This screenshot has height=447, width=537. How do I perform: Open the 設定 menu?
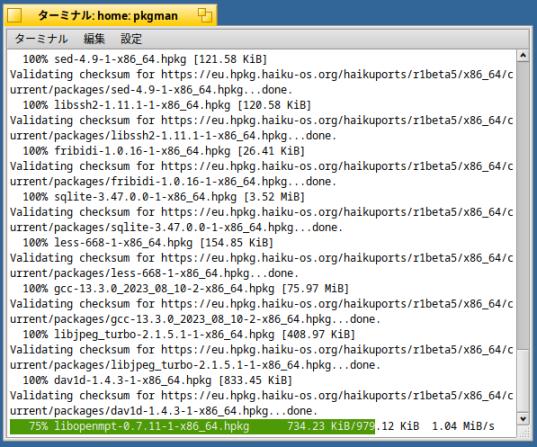131,39
